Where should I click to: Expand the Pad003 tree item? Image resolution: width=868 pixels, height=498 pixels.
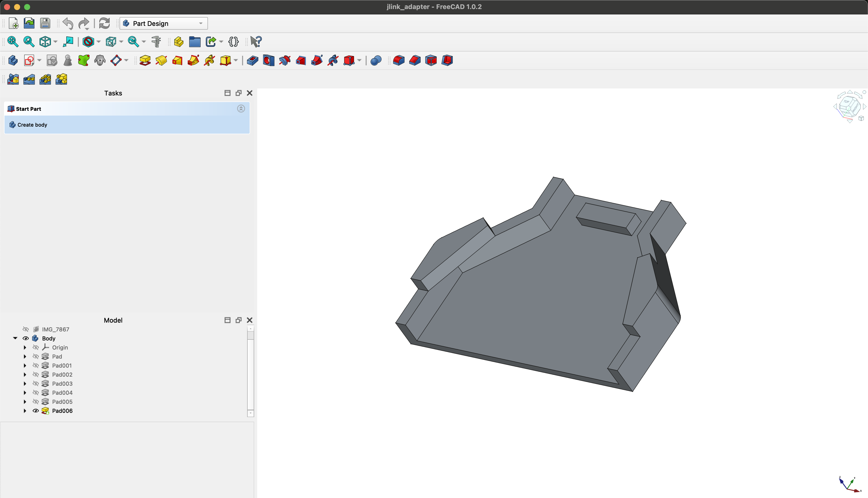[25, 383]
